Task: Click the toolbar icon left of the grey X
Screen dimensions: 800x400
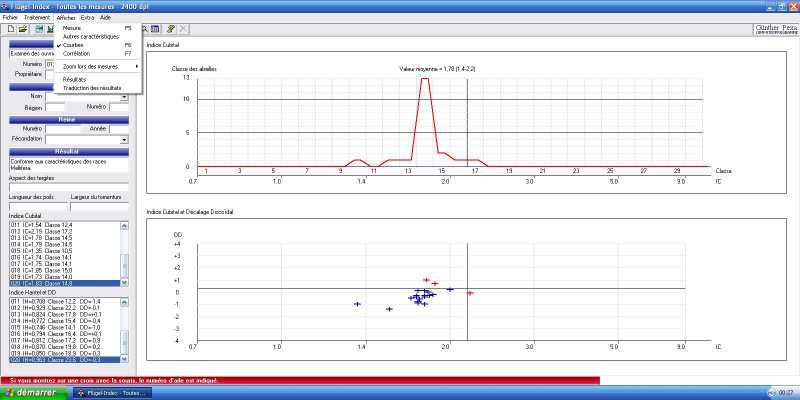Action: tap(172, 29)
